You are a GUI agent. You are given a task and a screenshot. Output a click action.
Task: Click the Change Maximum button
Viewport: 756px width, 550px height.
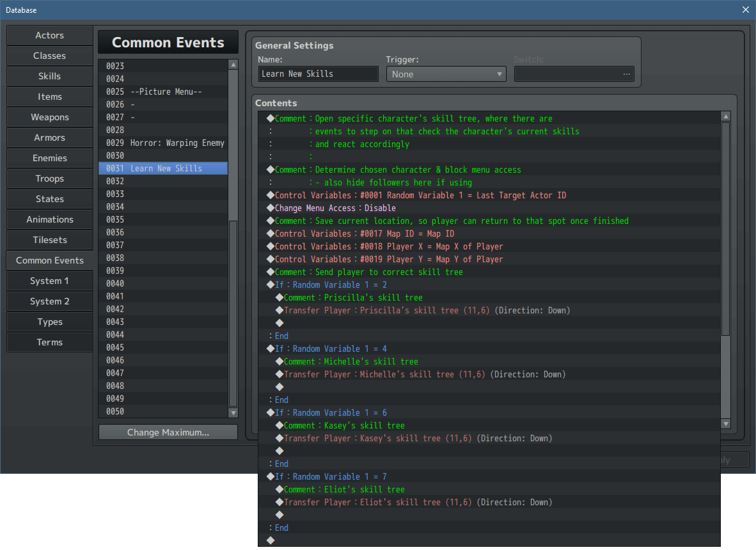pyautogui.click(x=168, y=432)
